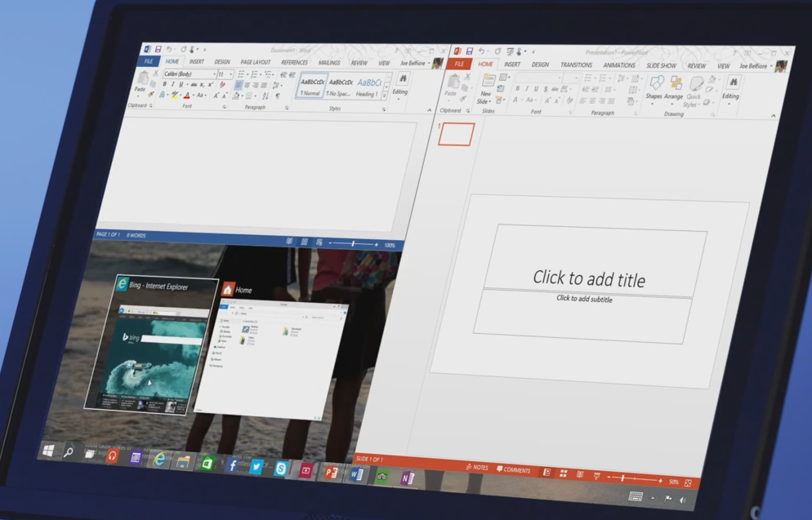812x520 pixels.
Task: Expand the Word Styles gallery More arrow
Action: coord(386,96)
